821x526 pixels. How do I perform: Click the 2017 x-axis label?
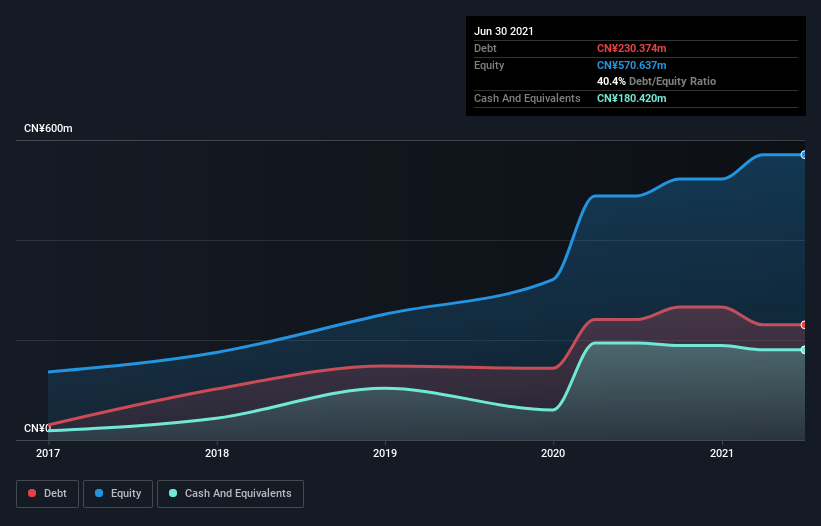pos(48,453)
